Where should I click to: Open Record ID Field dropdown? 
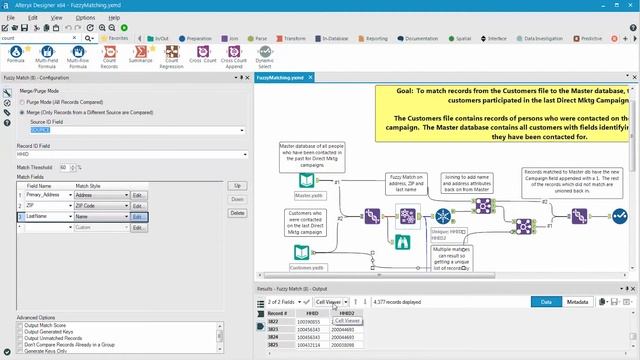pos(245,155)
